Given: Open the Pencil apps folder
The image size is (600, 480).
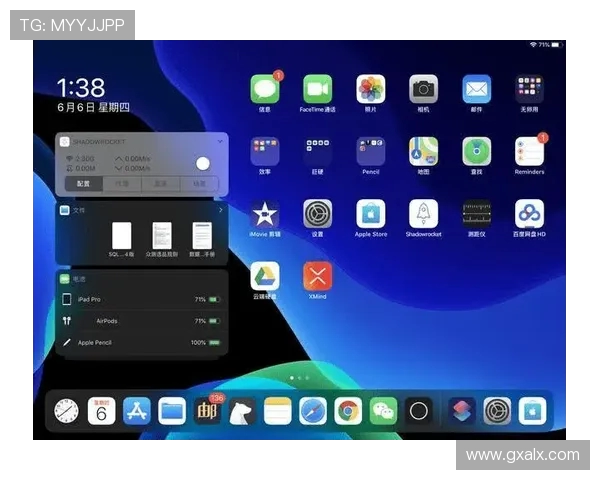Looking at the screenshot, I should pyautogui.click(x=371, y=151).
